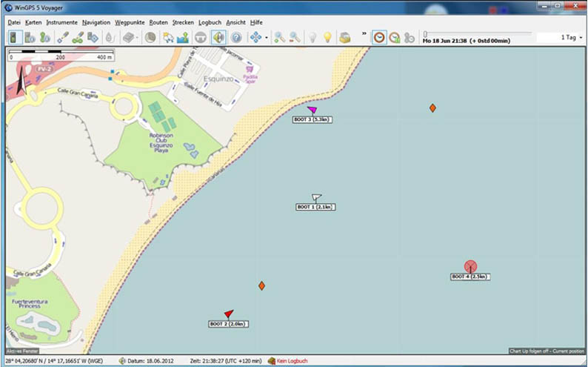Open the Navigation menu
The height and width of the screenshot is (367, 588).
pos(96,22)
